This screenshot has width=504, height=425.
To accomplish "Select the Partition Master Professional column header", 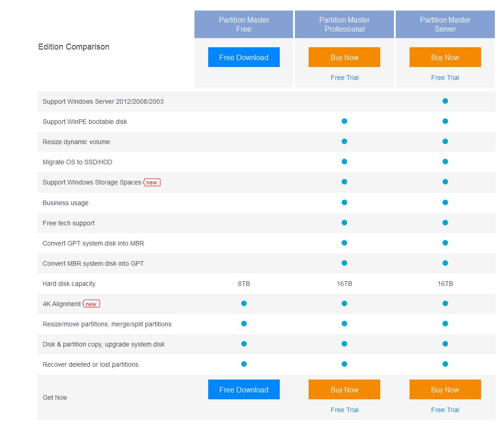I will click(344, 24).
